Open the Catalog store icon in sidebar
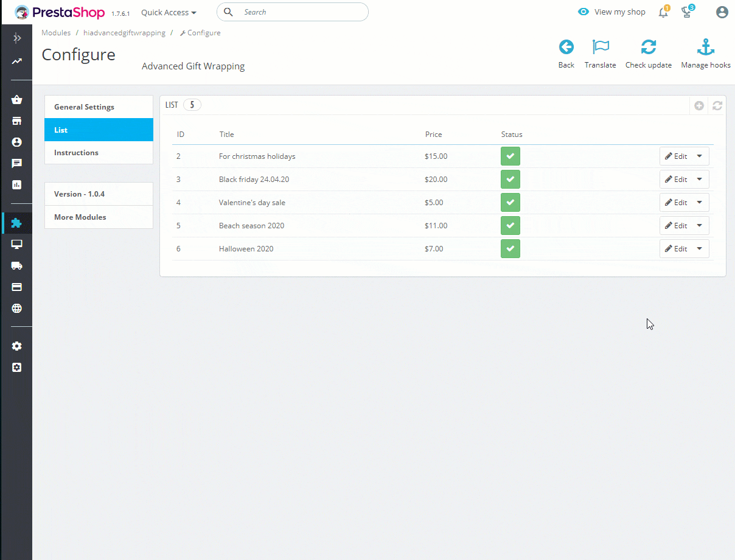The image size is (735, 560). (x=17, y=121)
